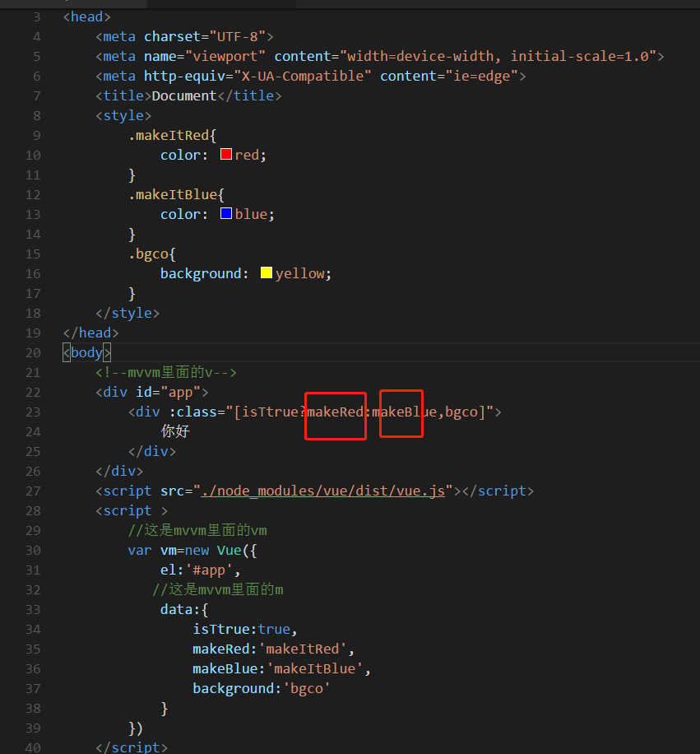Click the opening body tag on line 20

click(x=87, y=352)
